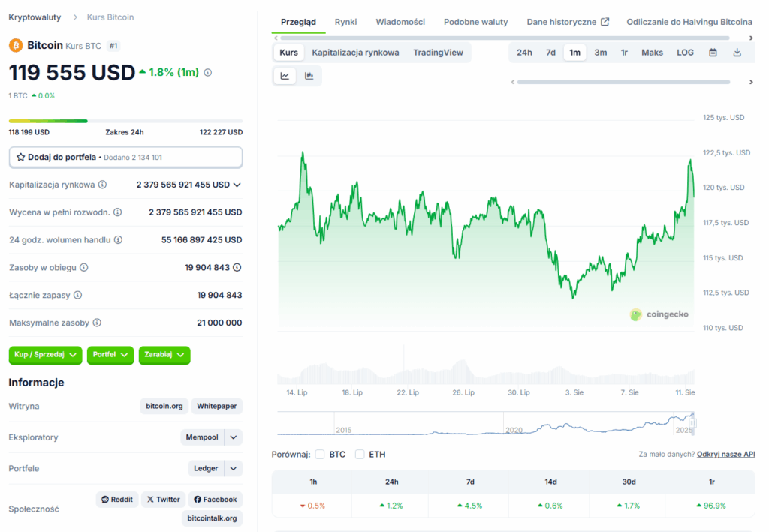Enable the ETH comparison checkbox
Viewport: 769px width, 532px height.
click(360, 455)
